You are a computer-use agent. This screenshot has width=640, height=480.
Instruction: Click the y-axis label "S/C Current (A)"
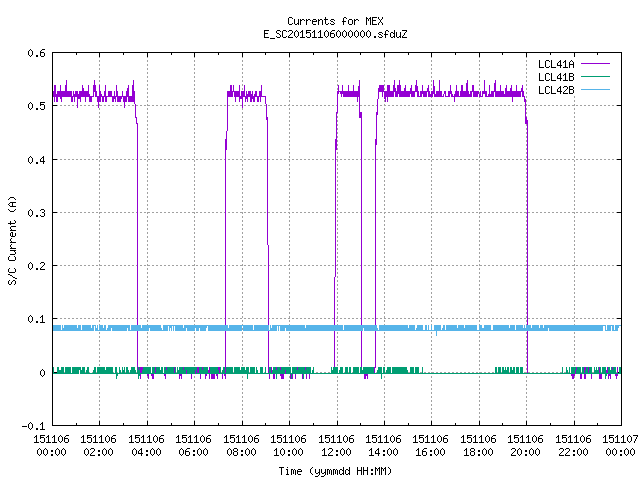12,240
